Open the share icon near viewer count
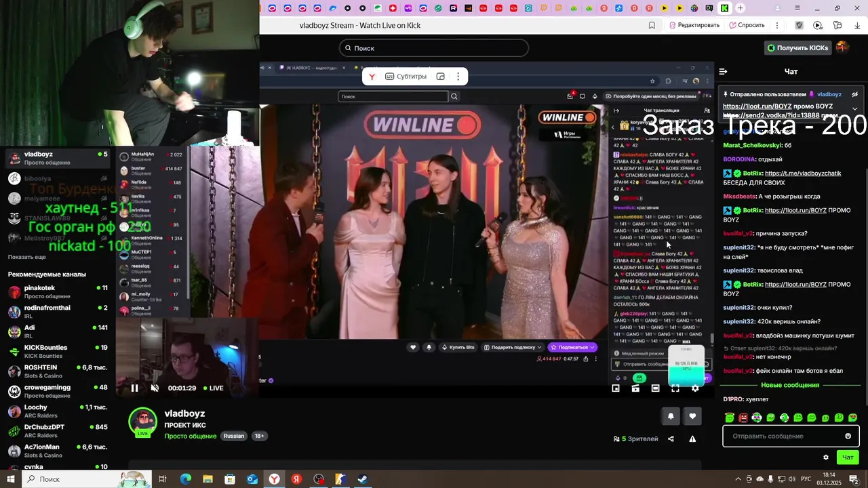The image size is (868, 488). (x=671, y=439)
